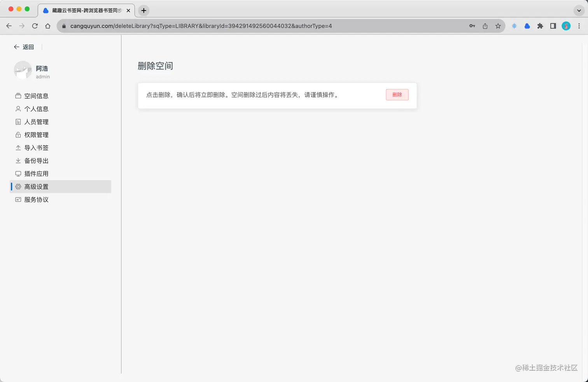The image size is (588, 382).
Task: Open the browser profile avatar menu
Action: (x=566, y=26)
